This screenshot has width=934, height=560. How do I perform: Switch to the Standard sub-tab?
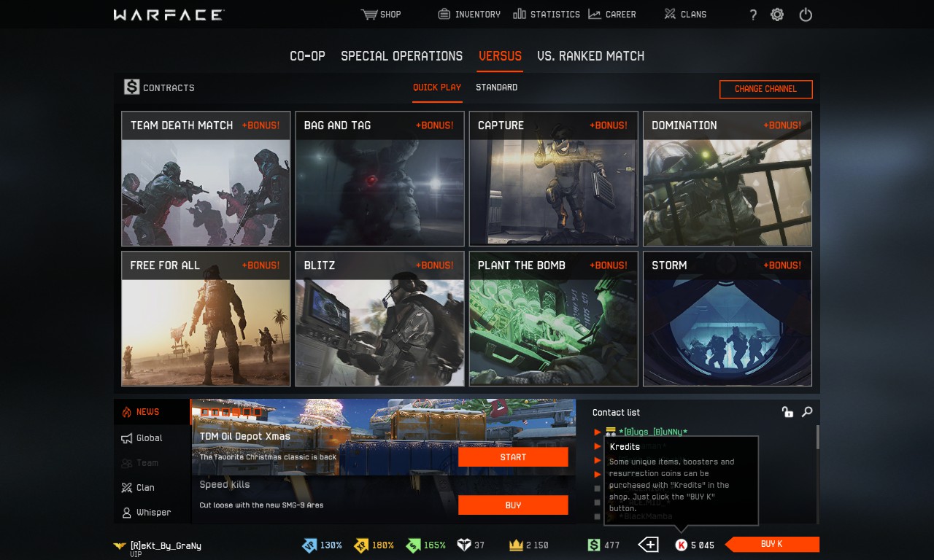(x=497, y=87)
